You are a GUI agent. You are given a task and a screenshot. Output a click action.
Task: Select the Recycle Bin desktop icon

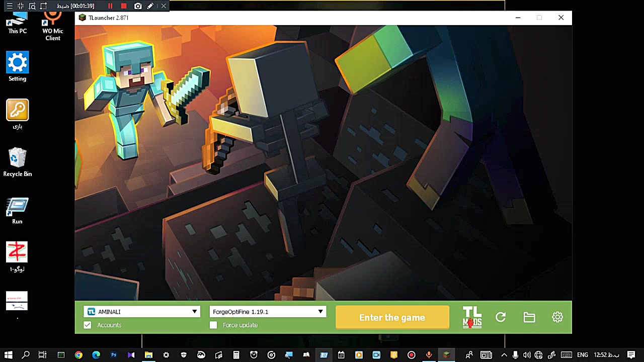pyautogui.click(x=17, y=162)
